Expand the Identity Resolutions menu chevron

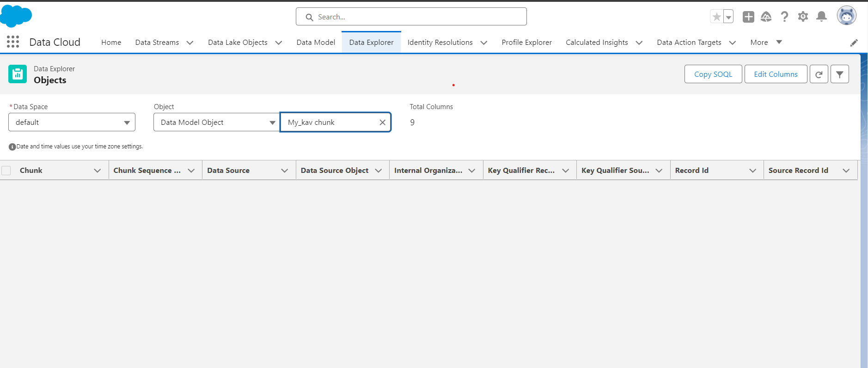(x=484, y=43)
